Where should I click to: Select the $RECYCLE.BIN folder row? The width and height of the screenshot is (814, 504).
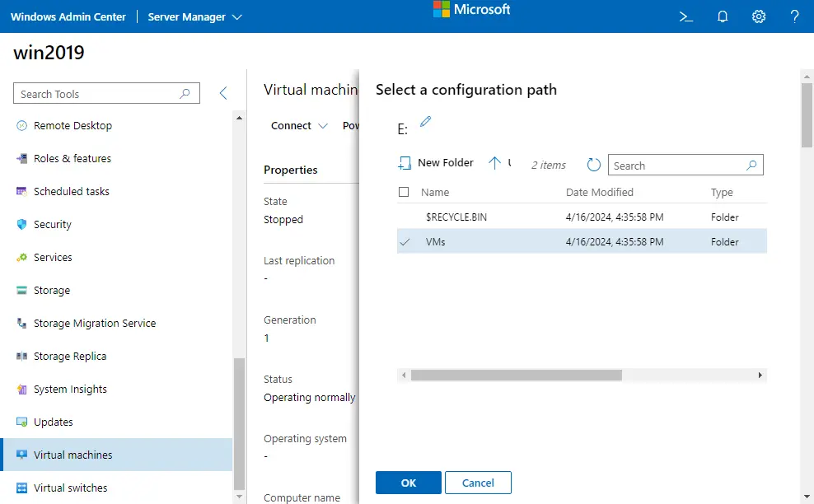[x=582, y=217]
